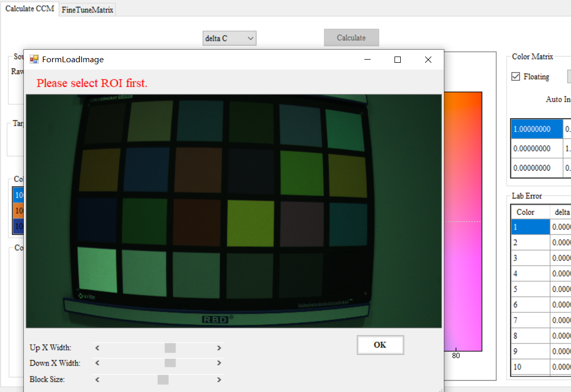Select the 1.00000000 color matrix cell

click(x=536, y=129)
